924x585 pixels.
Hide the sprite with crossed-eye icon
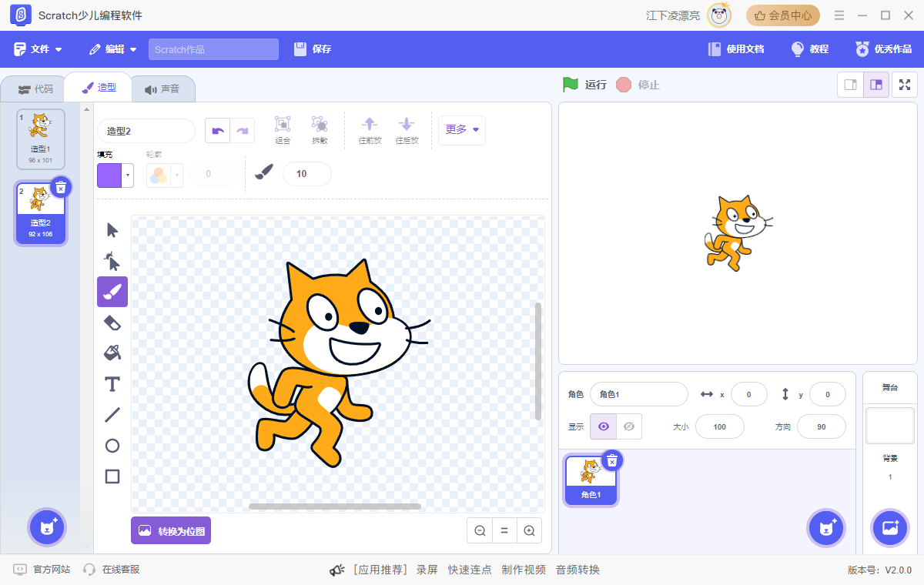tap(629, 426)
